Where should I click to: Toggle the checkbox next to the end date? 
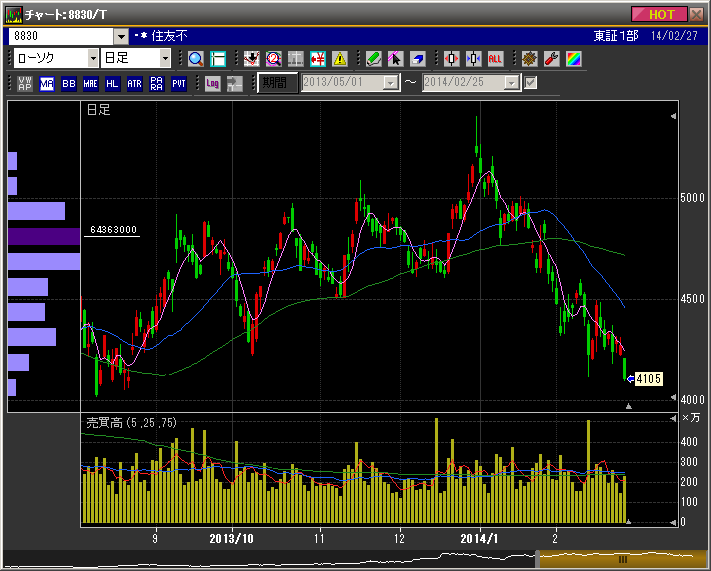click(531, 83)
